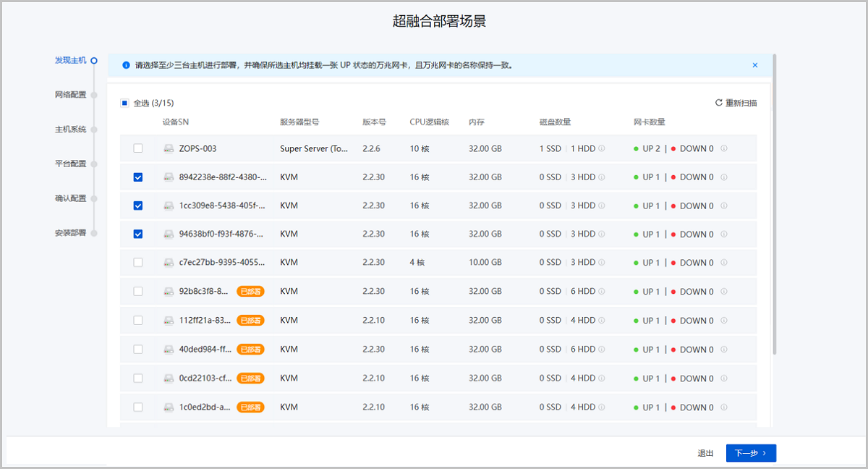The image size is (868, 469).
Task: Click the 已部署 tag on 92b8c3f8 row
Action: [x=250, y=292]
